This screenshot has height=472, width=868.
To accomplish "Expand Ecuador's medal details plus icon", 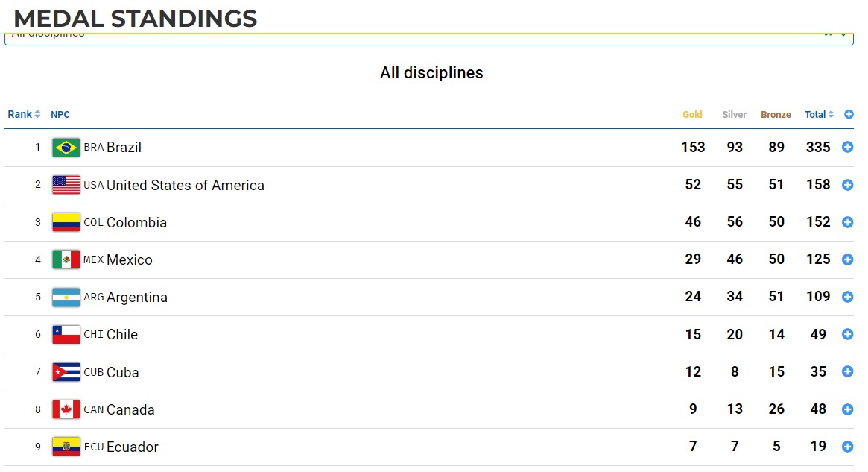I will point(848,447).
